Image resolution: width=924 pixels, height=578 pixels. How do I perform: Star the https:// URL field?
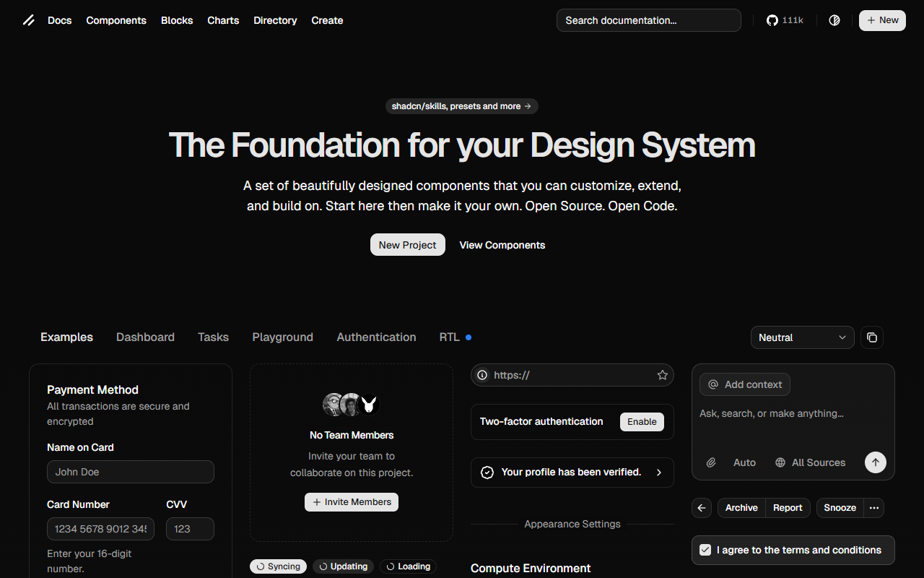(x=662, y=375)
